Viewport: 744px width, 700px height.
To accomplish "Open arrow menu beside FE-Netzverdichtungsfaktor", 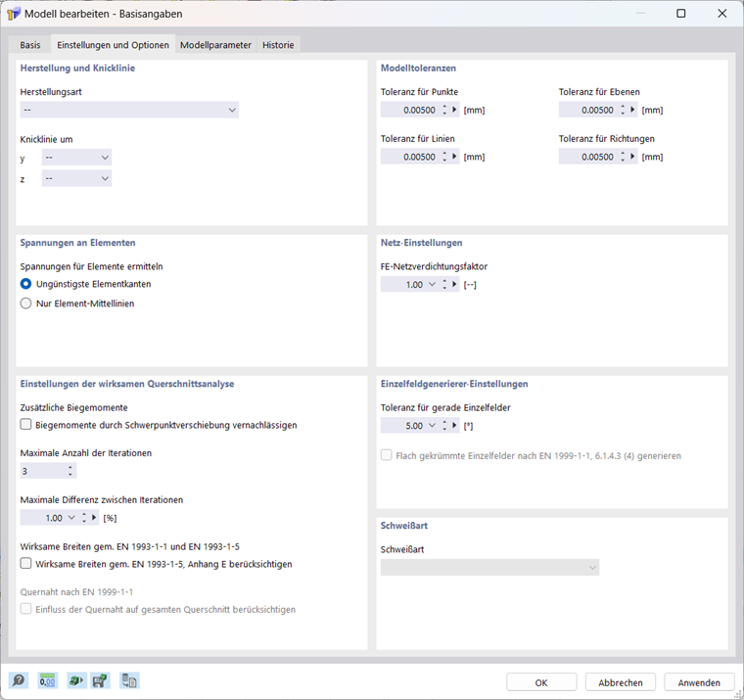I will tap(454, 284).
